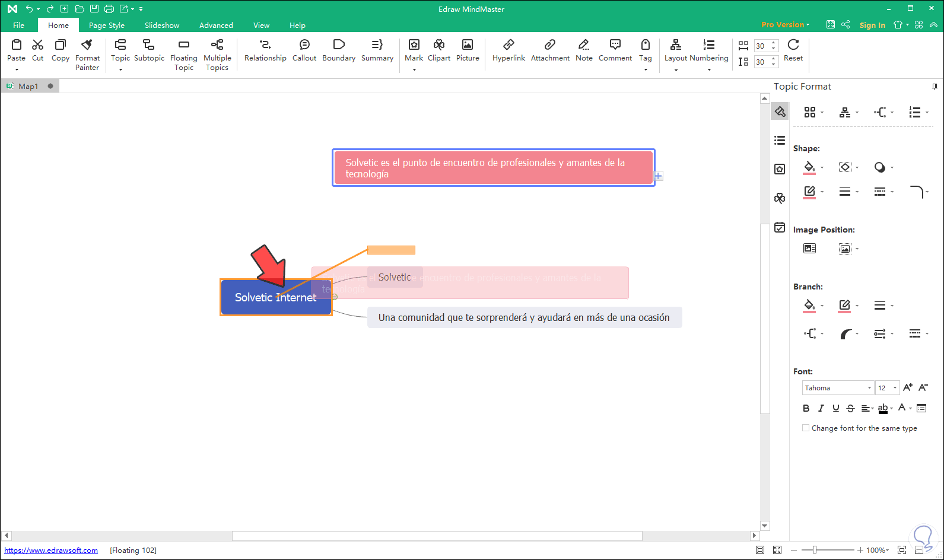Add a Relationship line
The height and width of the screenshot is (560, 944).
click(x=265, y=50)
